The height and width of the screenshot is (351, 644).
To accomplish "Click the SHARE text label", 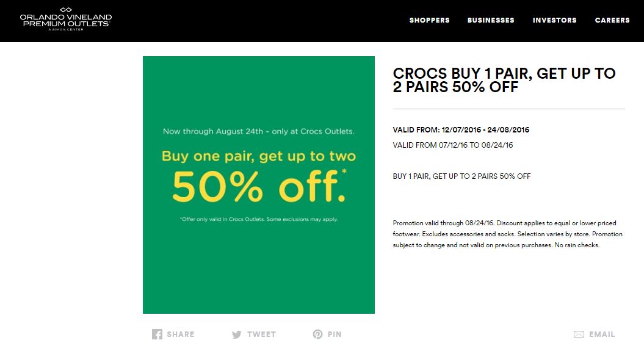I will coord(181,335).
